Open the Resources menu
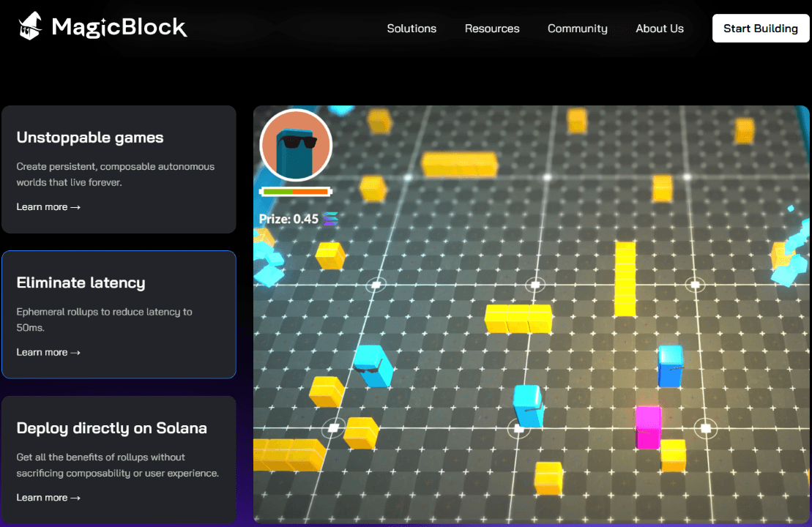The width and height of the screenshot is (812, 527). [492, 29]
